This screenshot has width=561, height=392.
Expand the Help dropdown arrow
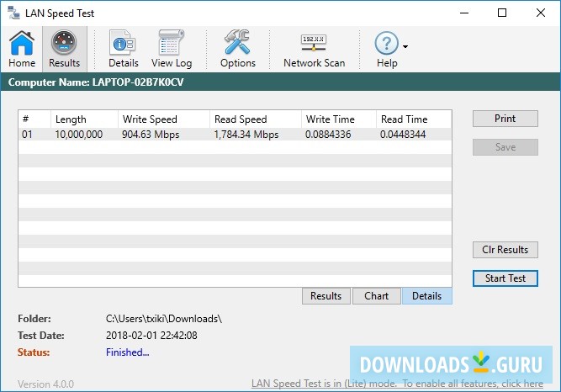click(x=405, y=46)
